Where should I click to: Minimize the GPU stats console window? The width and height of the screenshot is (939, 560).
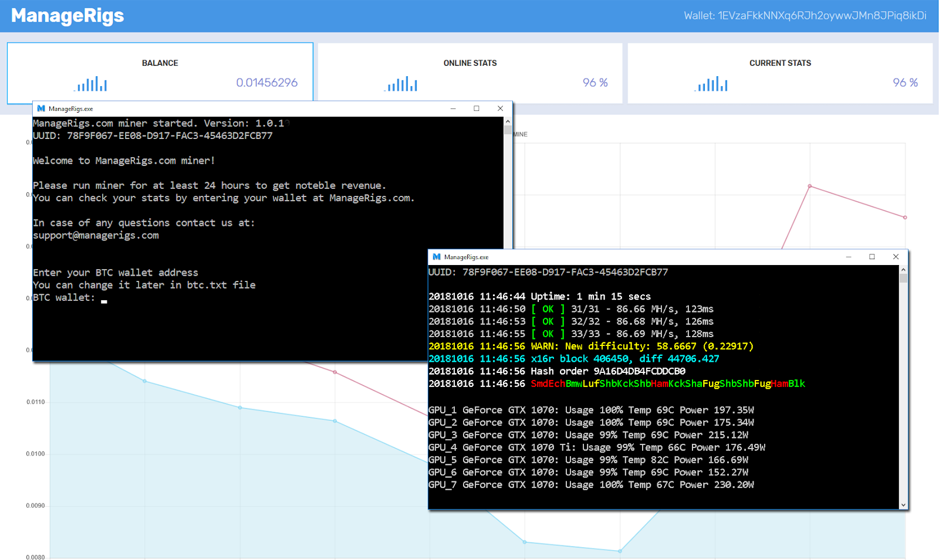click(849, 257)
